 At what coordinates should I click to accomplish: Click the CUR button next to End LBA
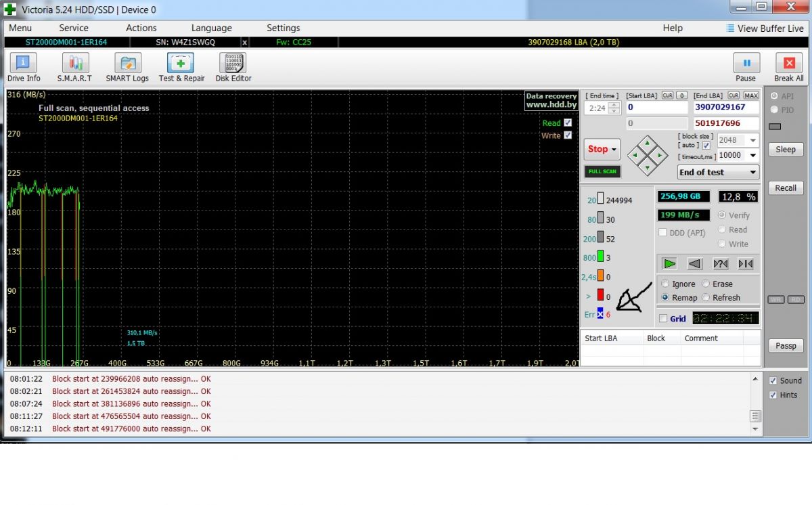click(734, 95)
